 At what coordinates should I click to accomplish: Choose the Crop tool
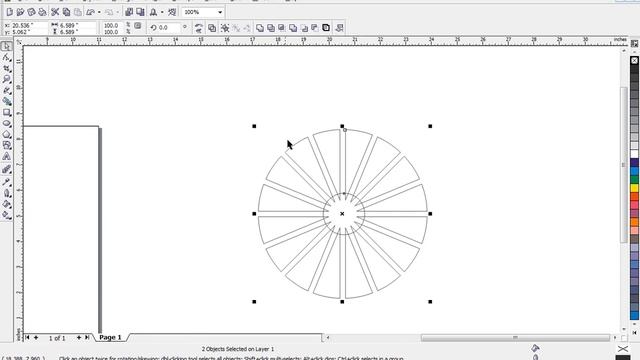(6, 69)
